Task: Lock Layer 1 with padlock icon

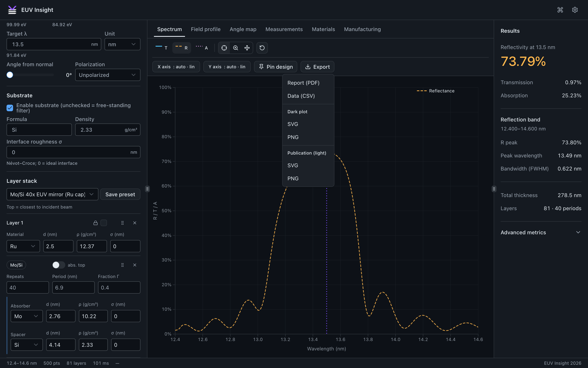Action: [x=96, y=223]
